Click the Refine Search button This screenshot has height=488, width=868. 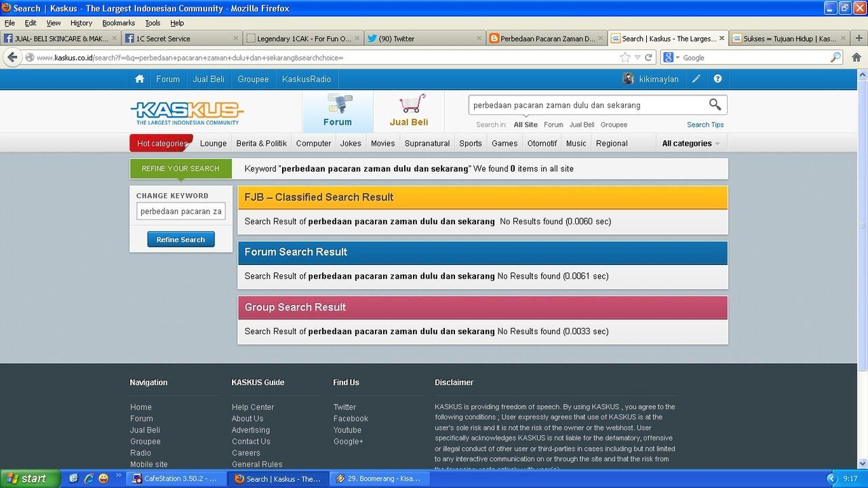click(180, 239)
